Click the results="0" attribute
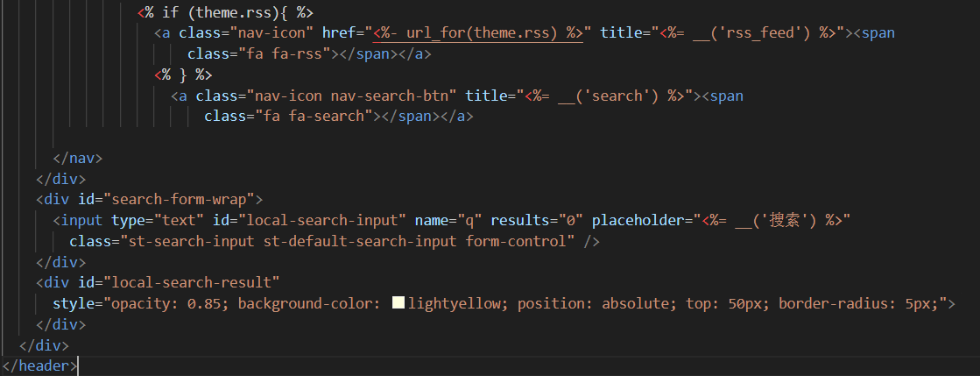The image size is (980, 376). pos(537,220)
